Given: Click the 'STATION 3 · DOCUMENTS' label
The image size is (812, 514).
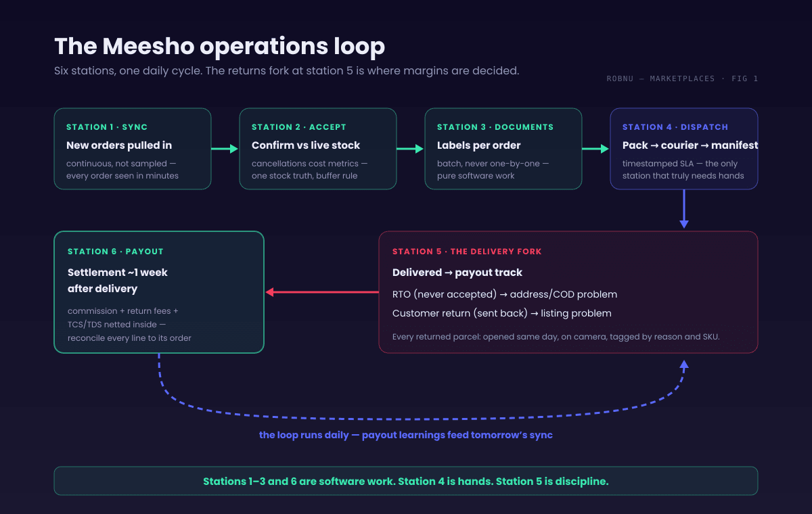Looking at the screenshot, I should point(495,127).
